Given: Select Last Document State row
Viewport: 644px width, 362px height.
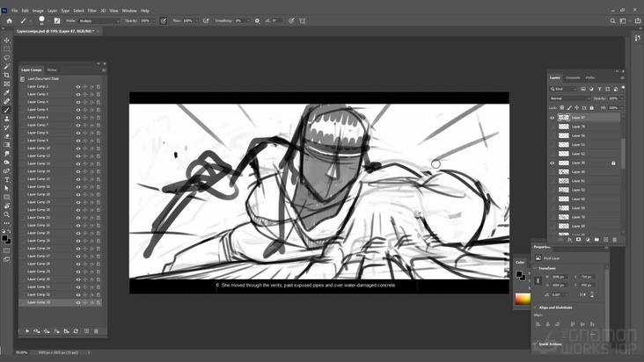Looking at the screenshot, I should [61, 79].
